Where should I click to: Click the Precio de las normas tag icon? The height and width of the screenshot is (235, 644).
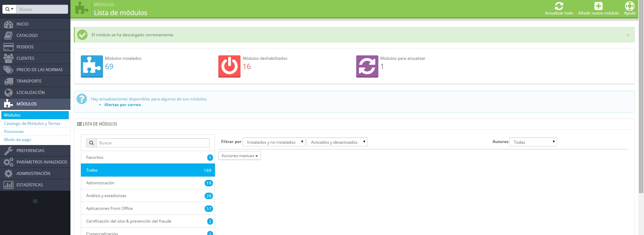(8, 70)
